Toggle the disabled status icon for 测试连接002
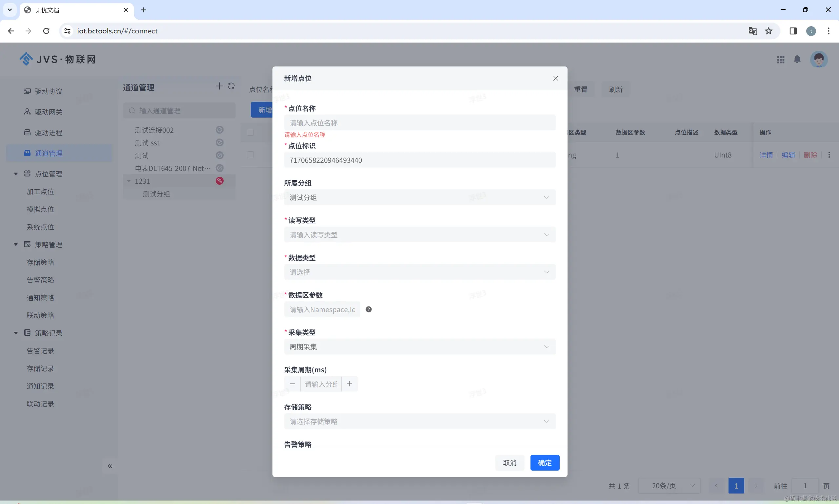The image size is (839, 504). pos(220,130)
